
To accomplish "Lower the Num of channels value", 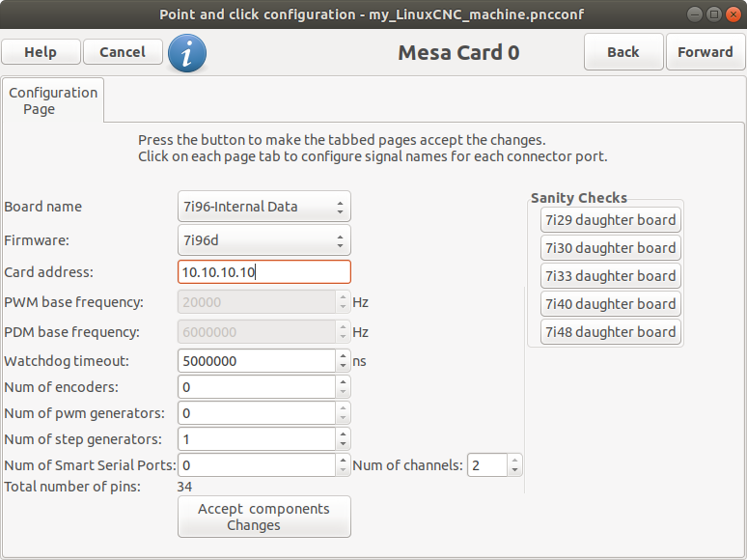I will click(514, 470).
